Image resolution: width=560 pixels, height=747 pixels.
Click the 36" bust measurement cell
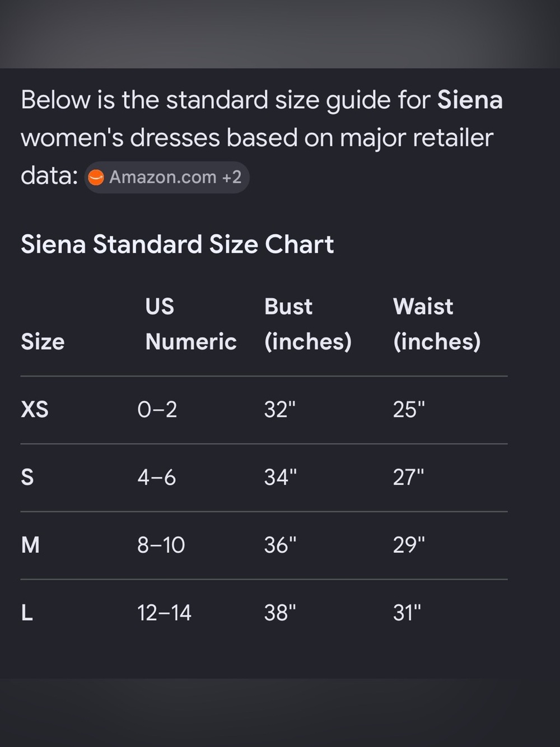pos(281,545)
